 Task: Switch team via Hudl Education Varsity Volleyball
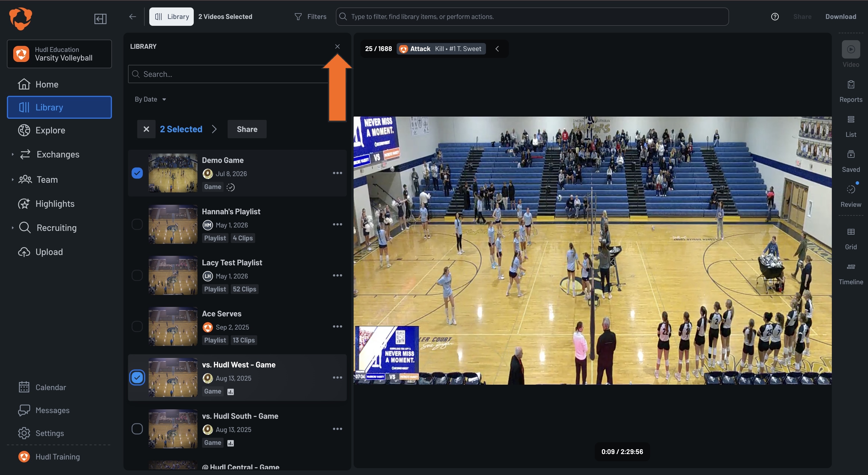(x=59, y=54)
